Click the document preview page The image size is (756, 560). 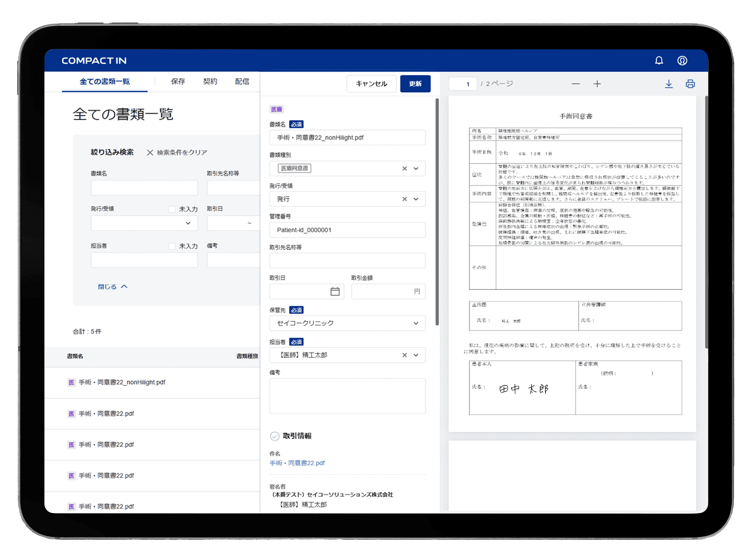coord(572,264)
